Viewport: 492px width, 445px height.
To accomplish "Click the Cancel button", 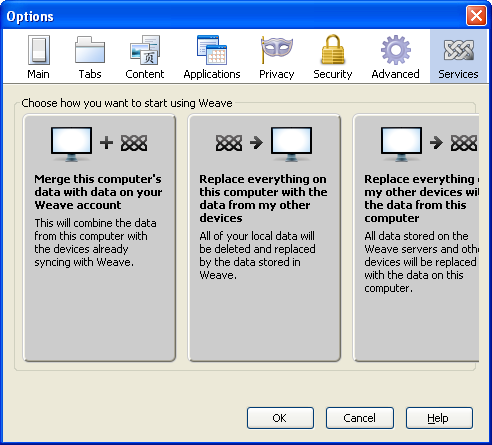I will pyautogui.click(x=360, y=418).
